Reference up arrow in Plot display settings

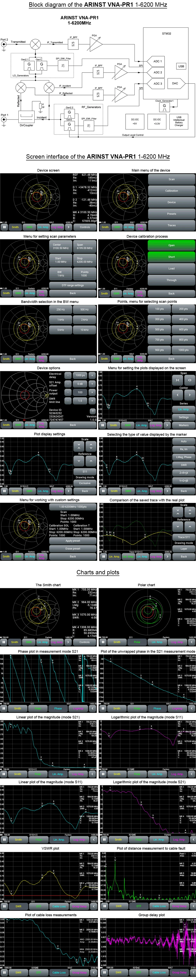pos(91,461)
